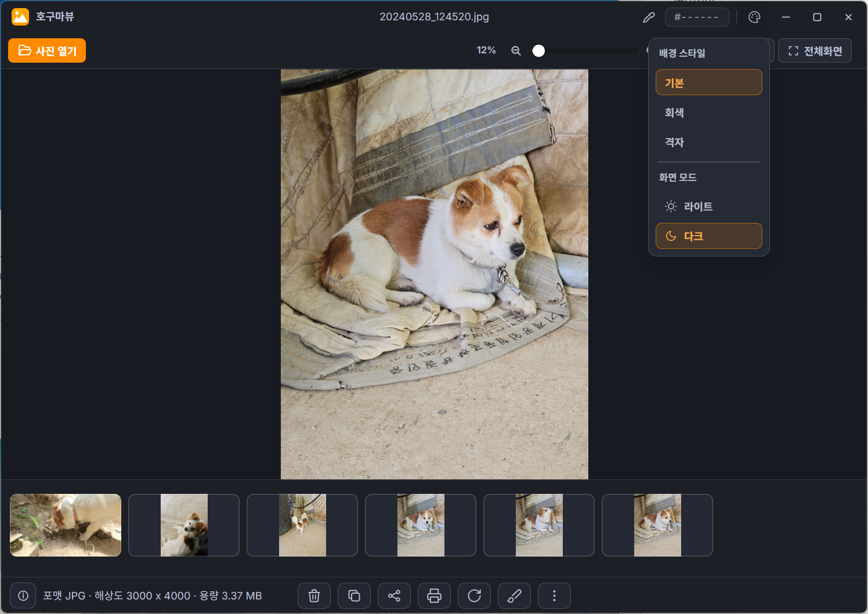Rotate the image with rotate icon

pos(474,595)
